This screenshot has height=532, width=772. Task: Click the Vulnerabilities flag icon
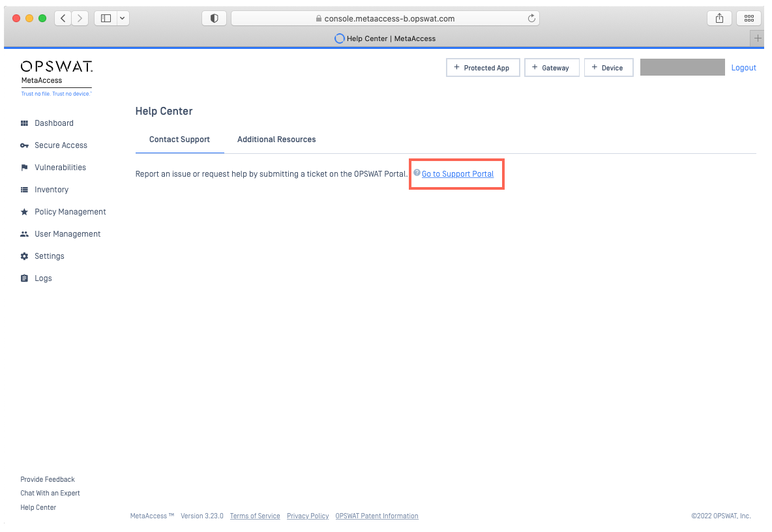[24, 168]
